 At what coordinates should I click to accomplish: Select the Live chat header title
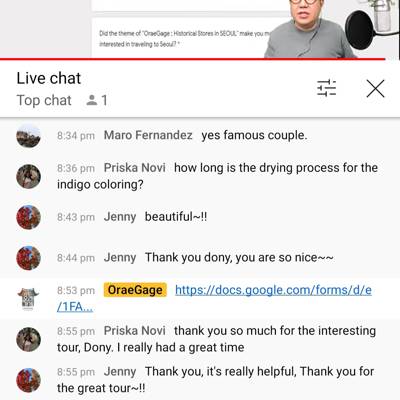49,78
